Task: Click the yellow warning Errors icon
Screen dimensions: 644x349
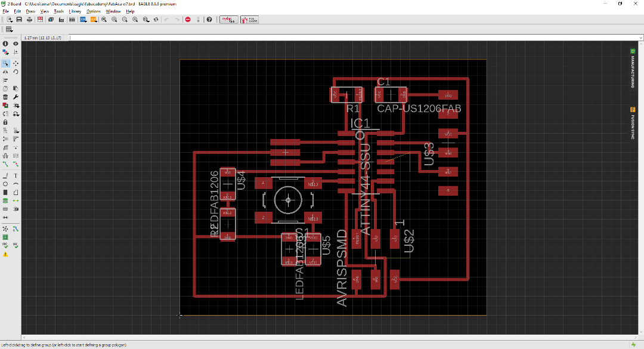Action: pos(5,254)
